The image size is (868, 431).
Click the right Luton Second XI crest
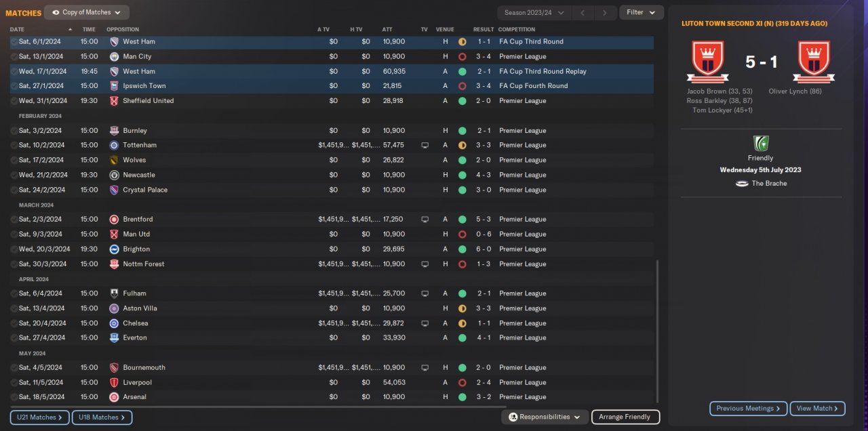point(814,62)
